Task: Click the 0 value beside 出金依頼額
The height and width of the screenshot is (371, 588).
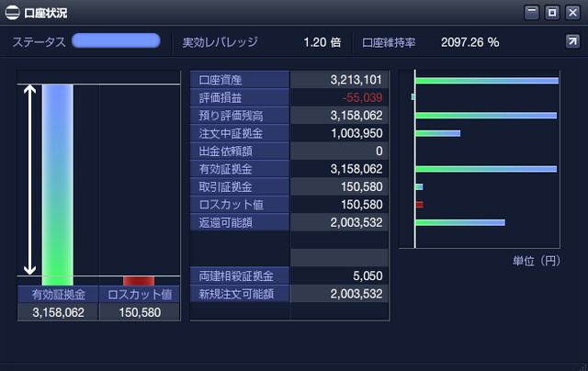Action: [379, 151]
